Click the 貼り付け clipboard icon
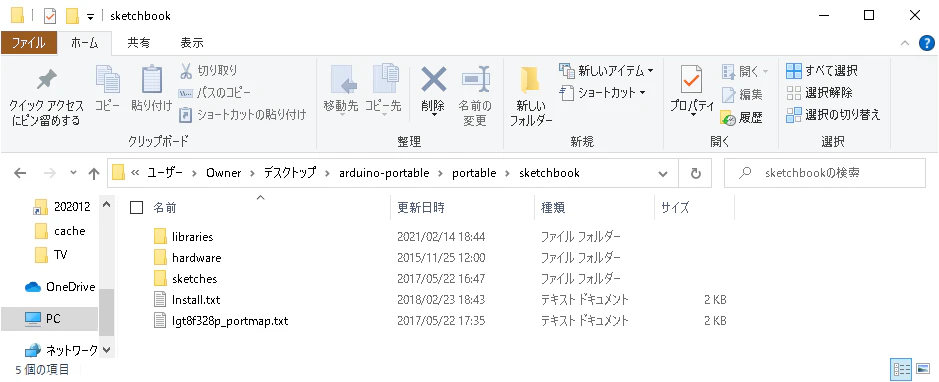The width and height of the screenshot is (939, 382). point(152,79)
